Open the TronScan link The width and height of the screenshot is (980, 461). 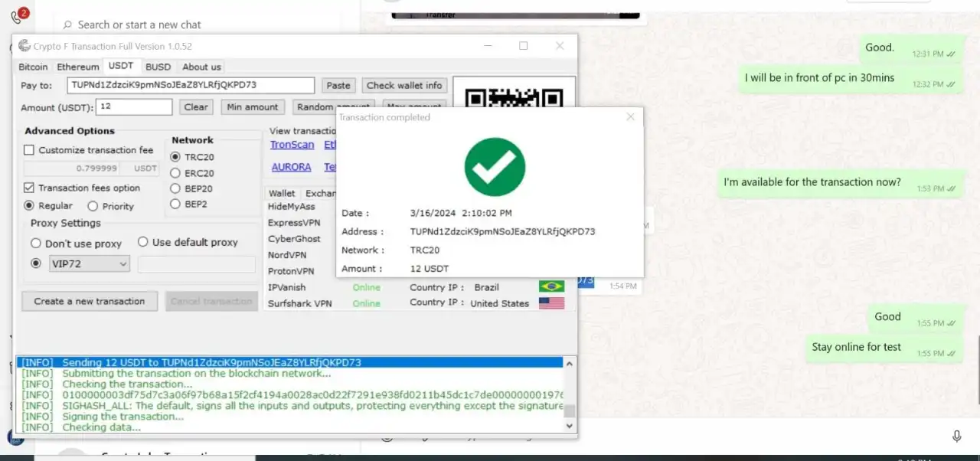click(292, 145)
